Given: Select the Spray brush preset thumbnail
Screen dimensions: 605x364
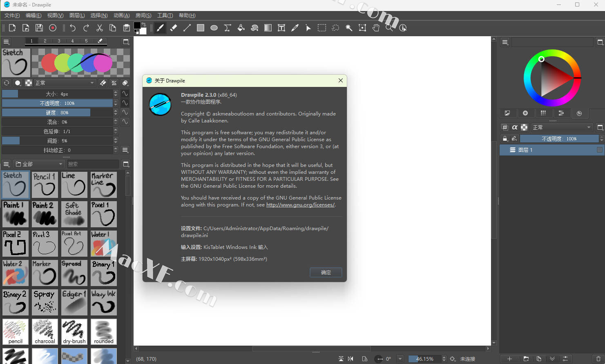Looking at the screenshot, I should point(45,302).
